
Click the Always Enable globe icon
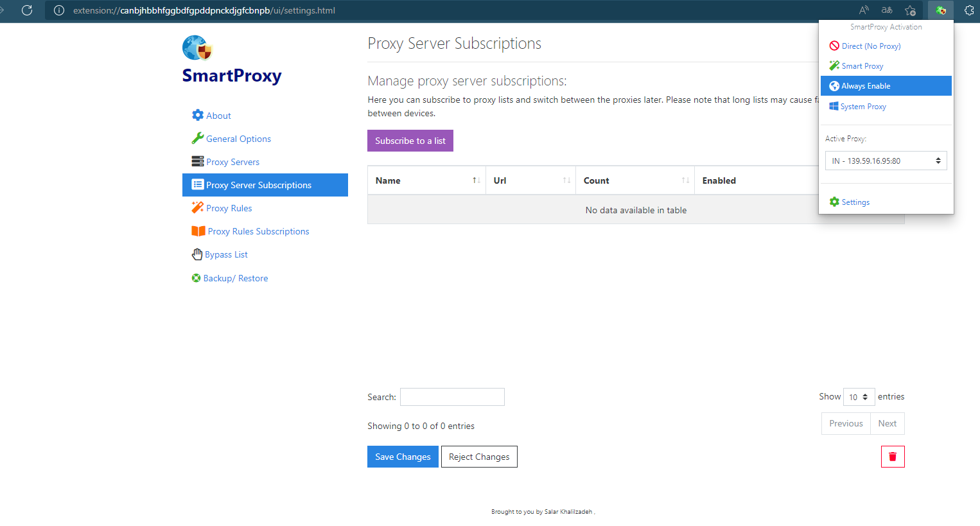coord(834,86)
